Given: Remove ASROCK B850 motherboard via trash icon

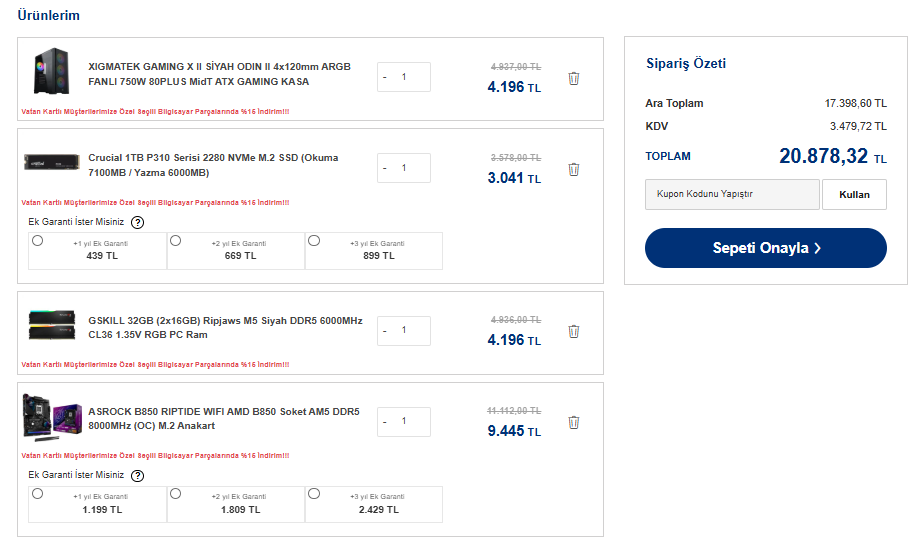Looking at the screenshot, I should 574,422.
